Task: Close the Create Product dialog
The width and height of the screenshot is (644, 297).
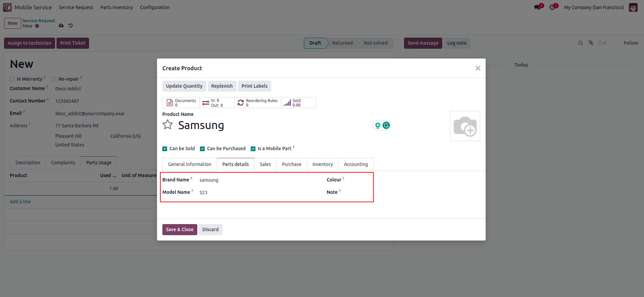Action: pos(478,68)
